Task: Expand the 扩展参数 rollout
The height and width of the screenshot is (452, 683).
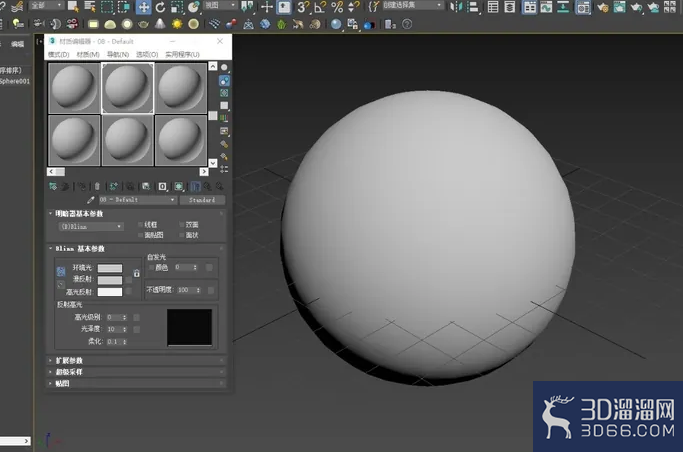Action: click(136, 361)
